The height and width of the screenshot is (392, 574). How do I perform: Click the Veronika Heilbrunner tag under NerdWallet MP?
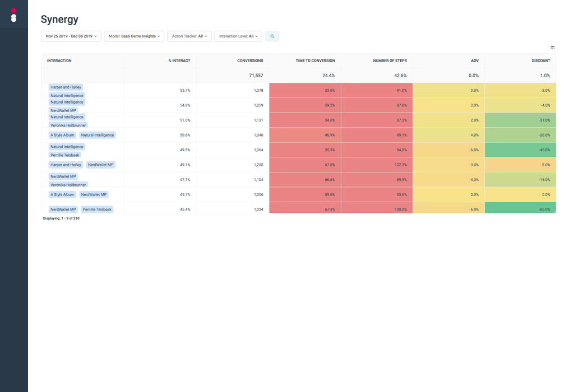pyautogui.click(x=68, y=184)
